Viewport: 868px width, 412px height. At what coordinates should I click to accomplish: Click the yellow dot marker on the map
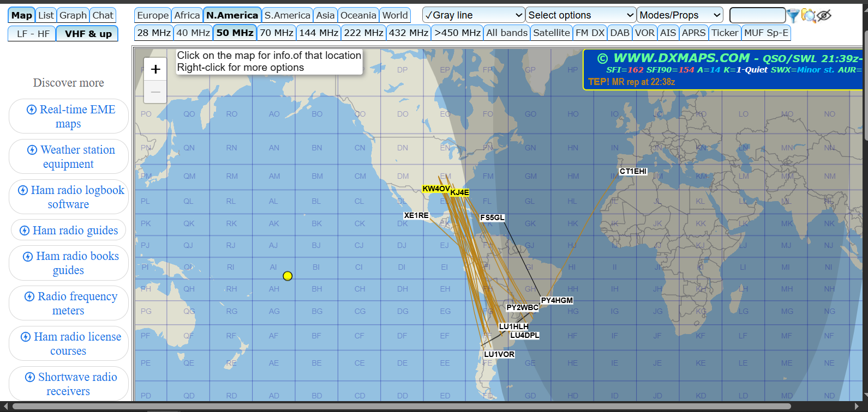tap(288, 276)
